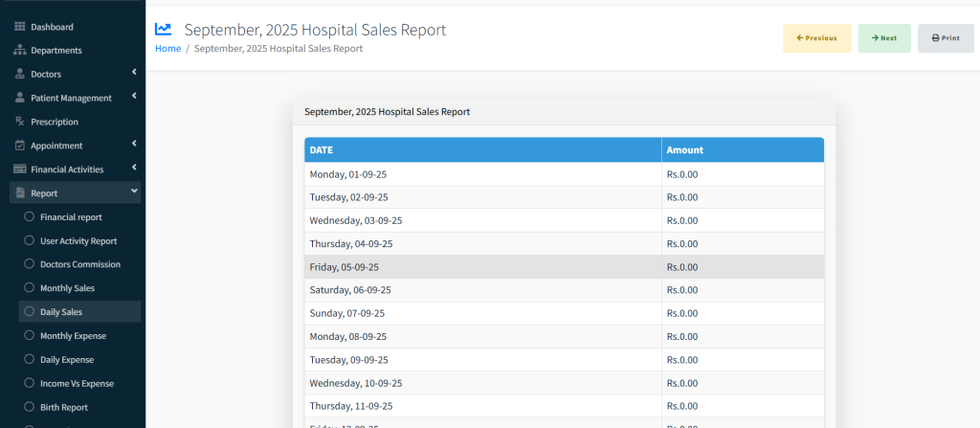Click the Prescription Rx icon

(19, 122)
